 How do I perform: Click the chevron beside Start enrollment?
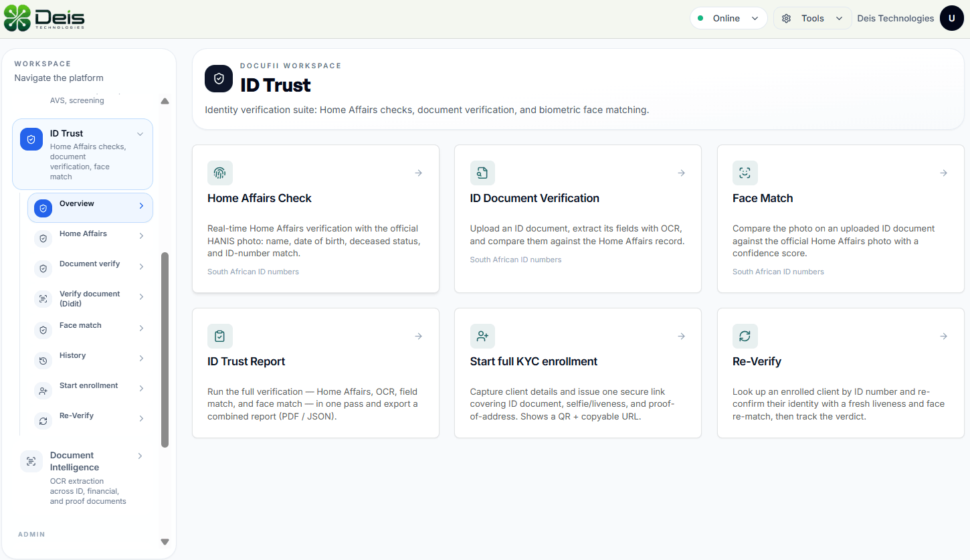coord(141,388)
